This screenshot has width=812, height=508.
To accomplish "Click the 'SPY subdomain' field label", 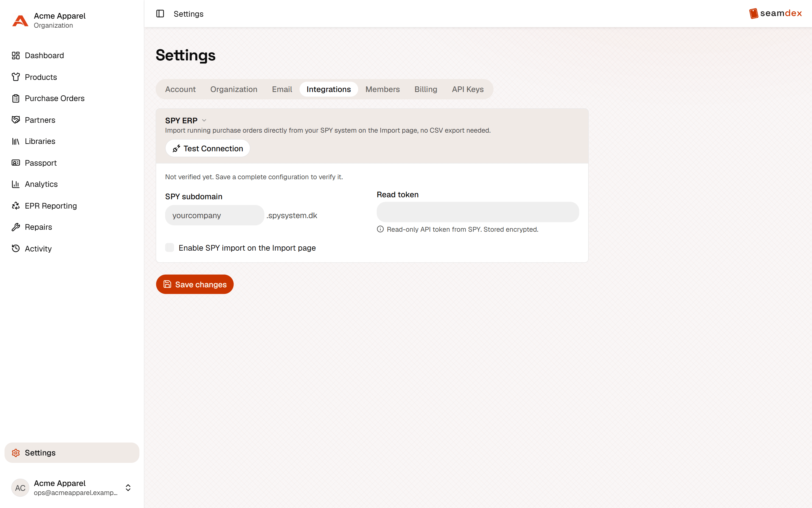I will pyautogui.click(x=194, y=196).
